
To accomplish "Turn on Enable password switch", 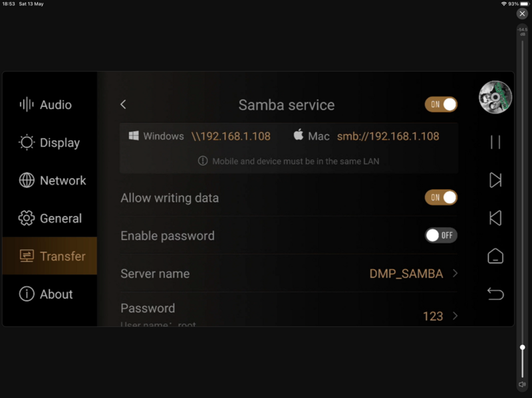I will coord(441,235).
